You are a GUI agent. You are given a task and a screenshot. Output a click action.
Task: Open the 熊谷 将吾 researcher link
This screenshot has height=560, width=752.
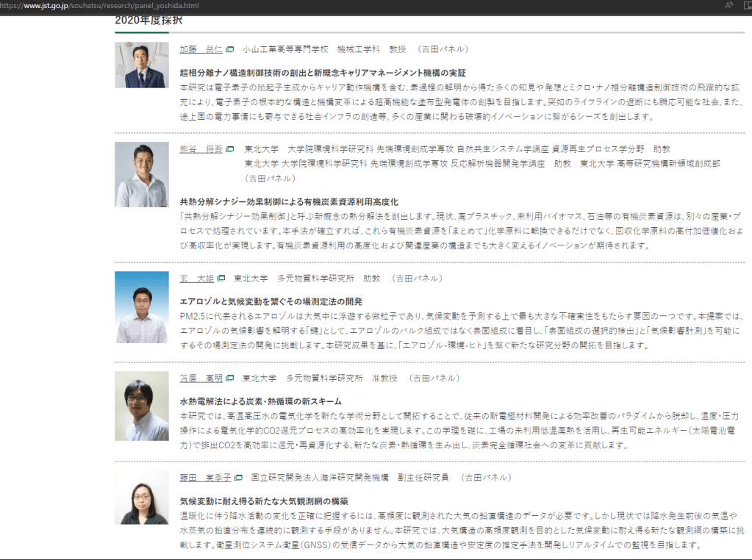(x=201, y=149)
